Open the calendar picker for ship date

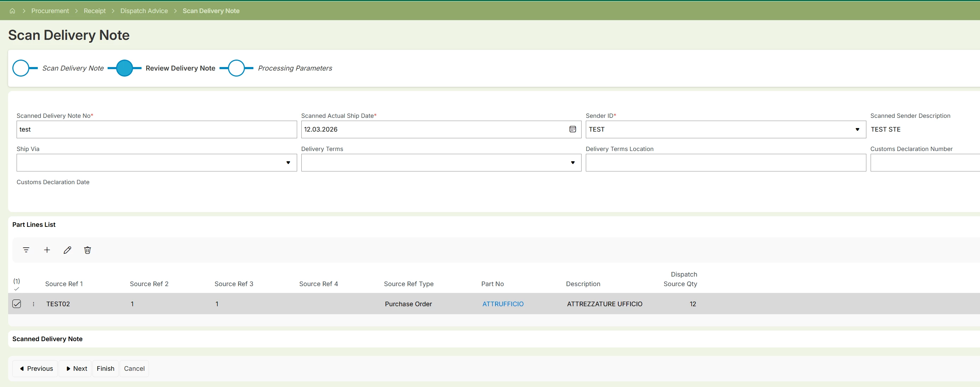coord(572,129)
